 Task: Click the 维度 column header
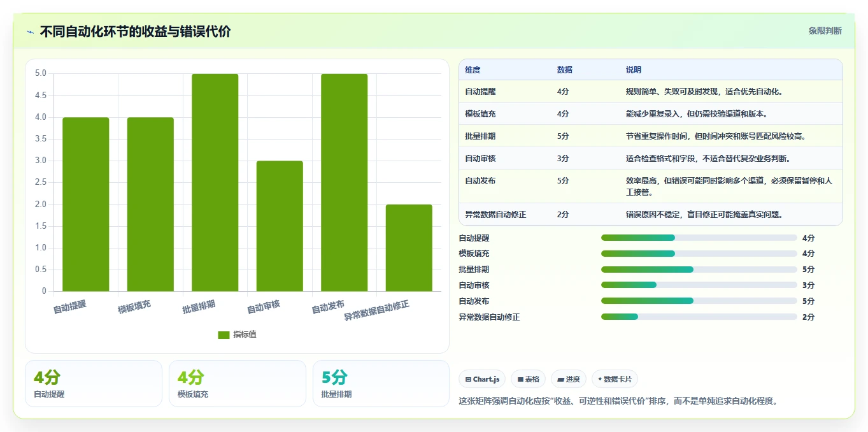pos(473,70)
